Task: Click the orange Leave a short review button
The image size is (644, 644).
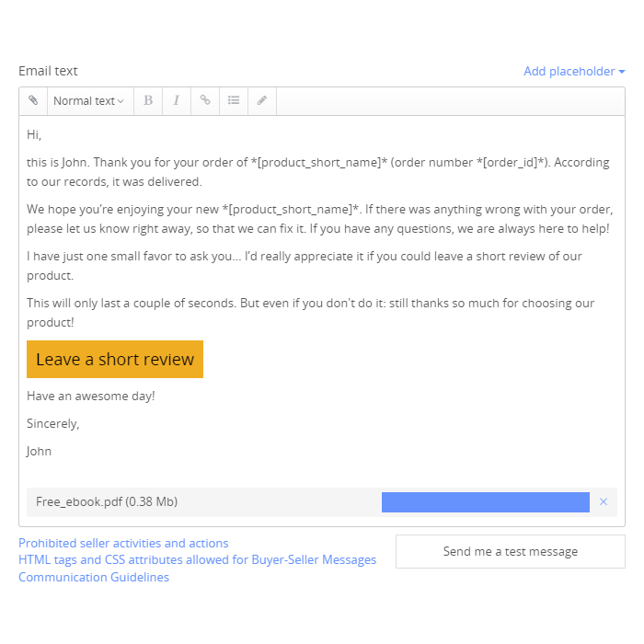Action: pyautogui.click(x=115, y=360)
